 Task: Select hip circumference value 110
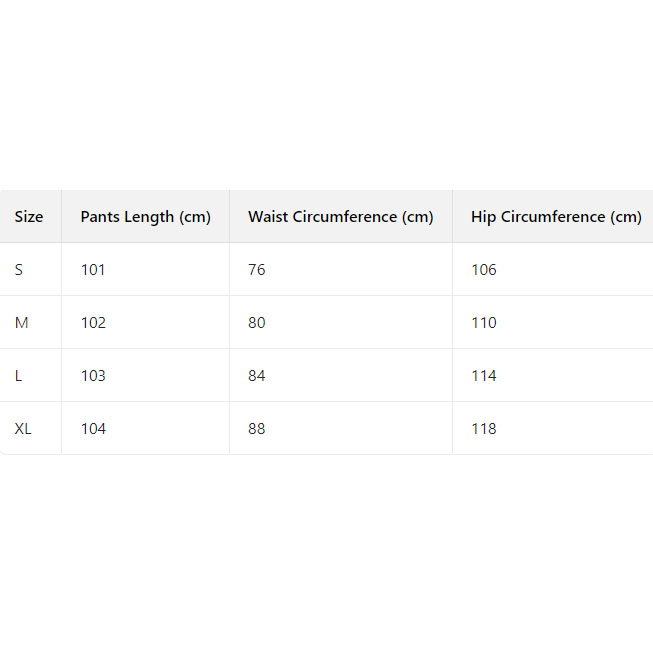(484, 323)
